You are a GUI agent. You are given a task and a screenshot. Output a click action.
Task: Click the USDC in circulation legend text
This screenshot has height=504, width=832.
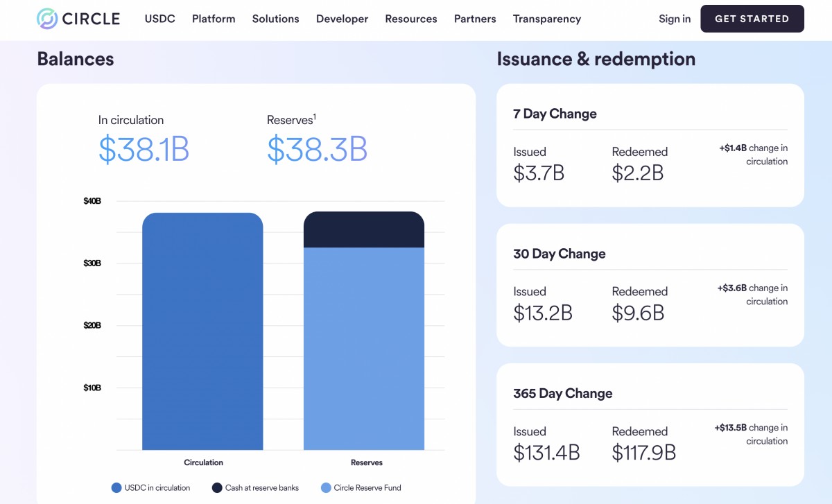click(158, 488)
